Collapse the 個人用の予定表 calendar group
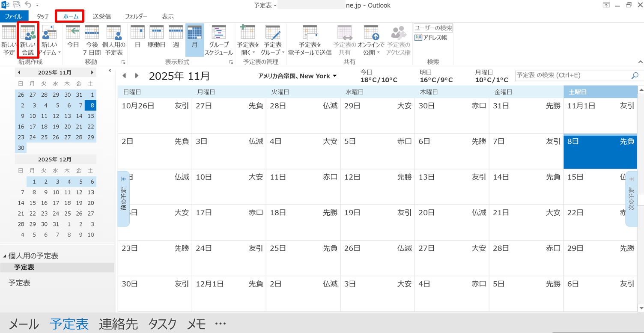Viewport: 644px width, 333px height. click(5, 256)
